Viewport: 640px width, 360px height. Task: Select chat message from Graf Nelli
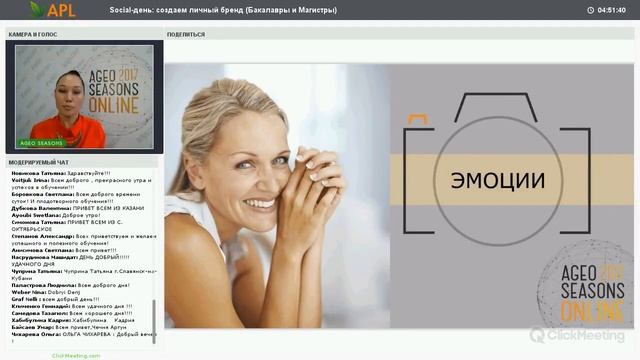coord(55,299)
